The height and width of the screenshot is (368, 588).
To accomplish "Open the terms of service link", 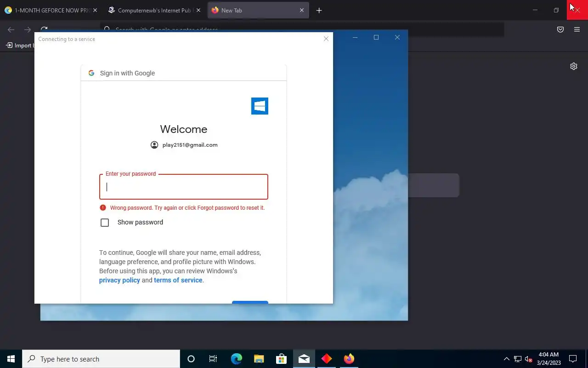I will (178, 280).
